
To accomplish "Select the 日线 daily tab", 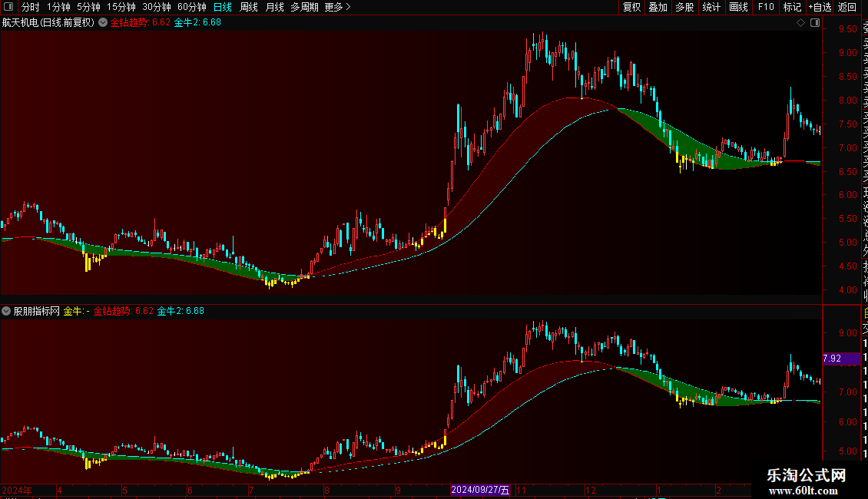I will coord(223,7).
